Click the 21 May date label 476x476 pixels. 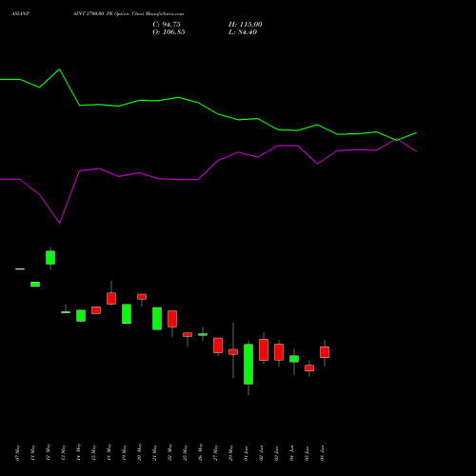(x=154, y=452)
